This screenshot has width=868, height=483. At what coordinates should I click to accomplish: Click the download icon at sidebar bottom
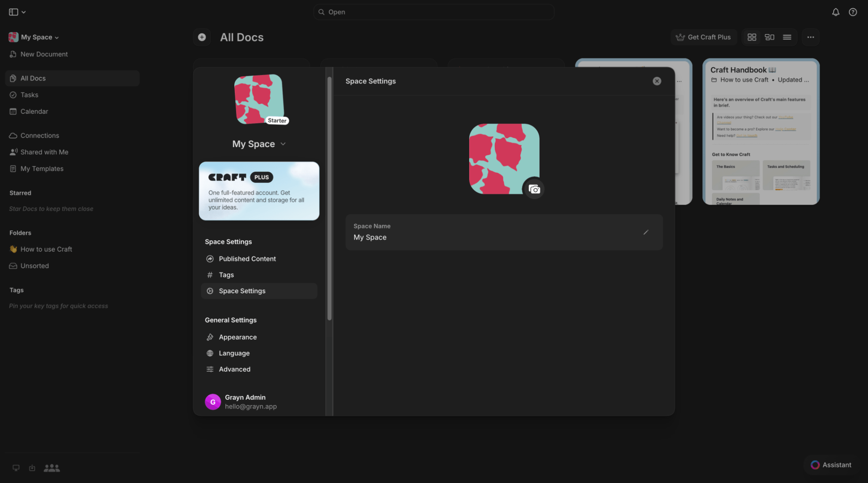click(x=32, y=468)
